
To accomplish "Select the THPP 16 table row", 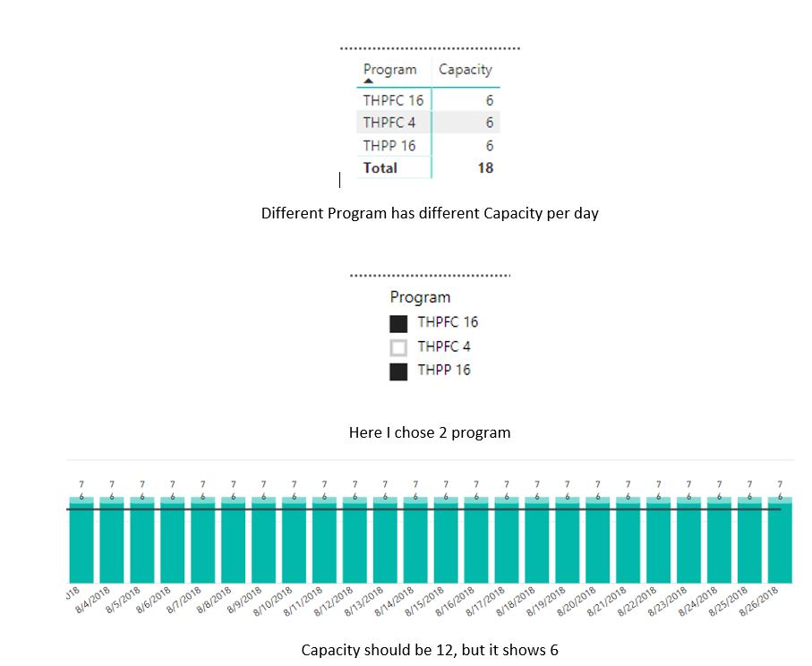I will [x=428, y=146].
